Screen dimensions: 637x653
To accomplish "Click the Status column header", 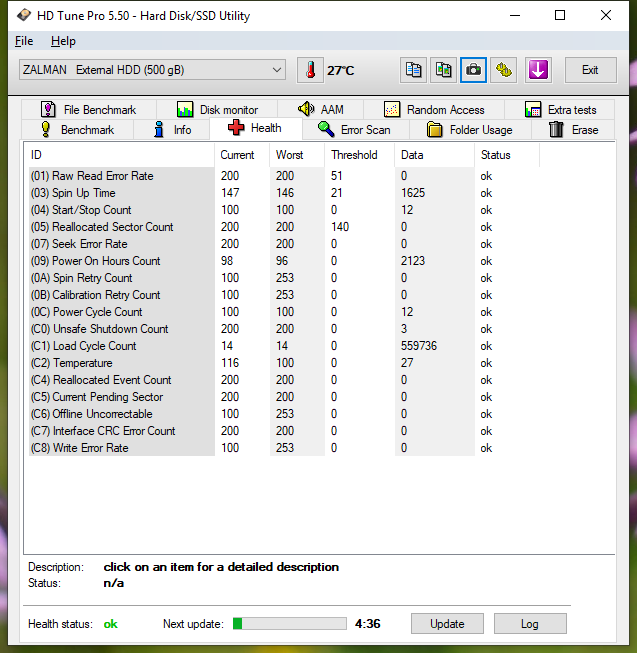I will coord(507,155).
